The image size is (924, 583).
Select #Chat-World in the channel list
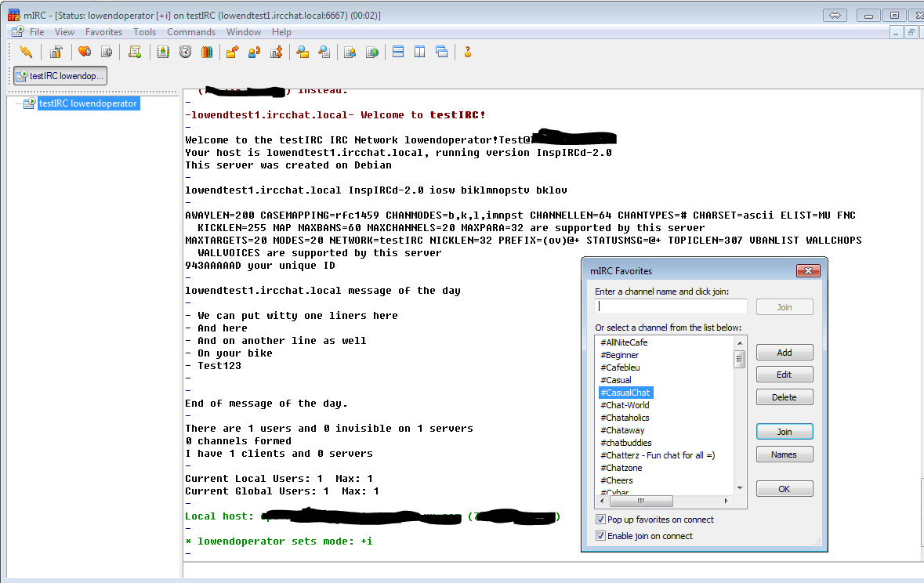pyautogui.click(x=625, y=405)
